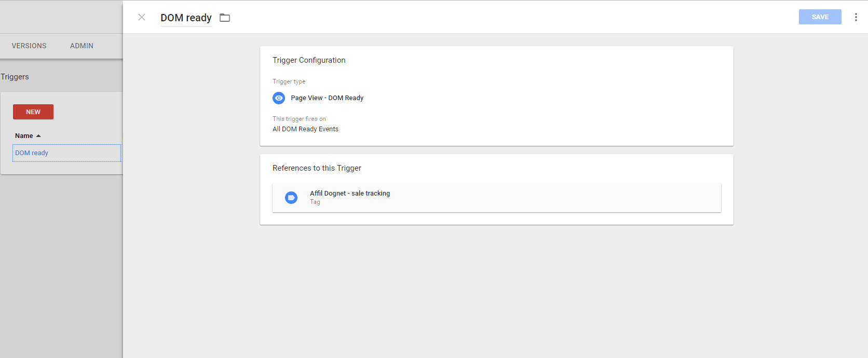Viewport: 868px width, 358px height.
Task: Click the blue Page View eye icon
Action: [x=279, y=98]
